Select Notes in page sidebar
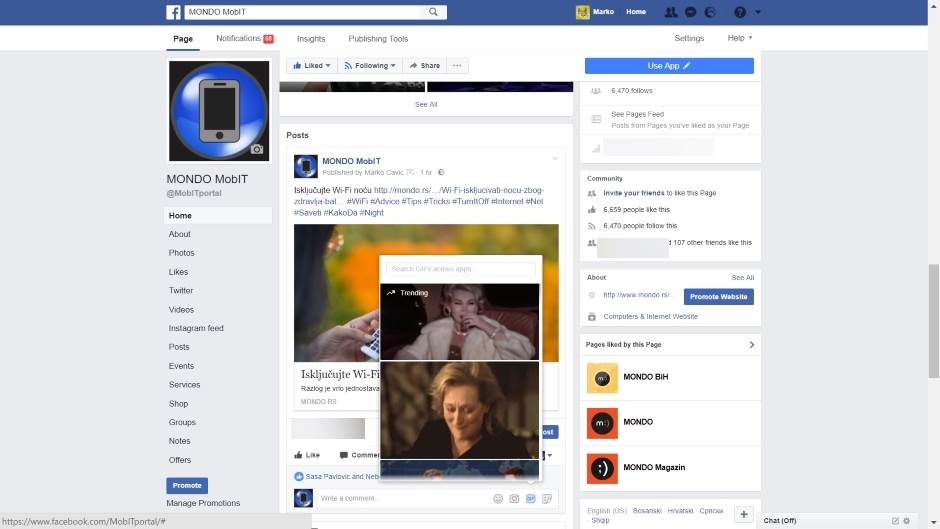Screen dimensions: 940x529 click(179, 441)
